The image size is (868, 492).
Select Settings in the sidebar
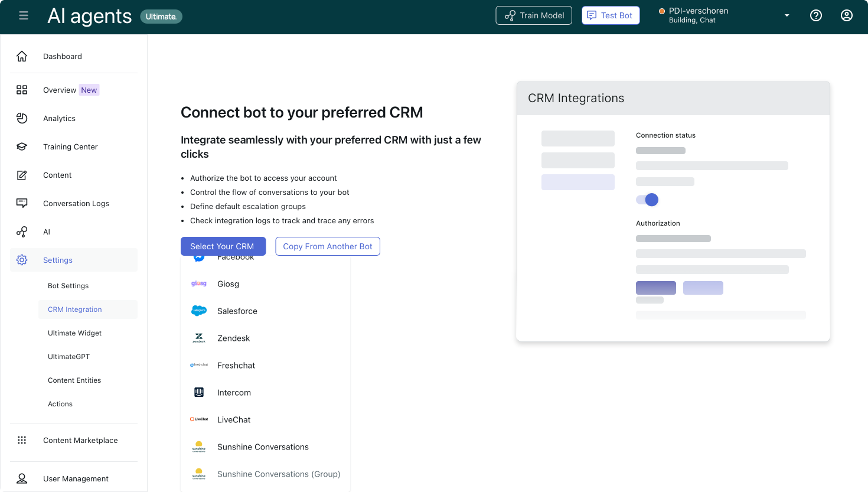click(74, 260)
